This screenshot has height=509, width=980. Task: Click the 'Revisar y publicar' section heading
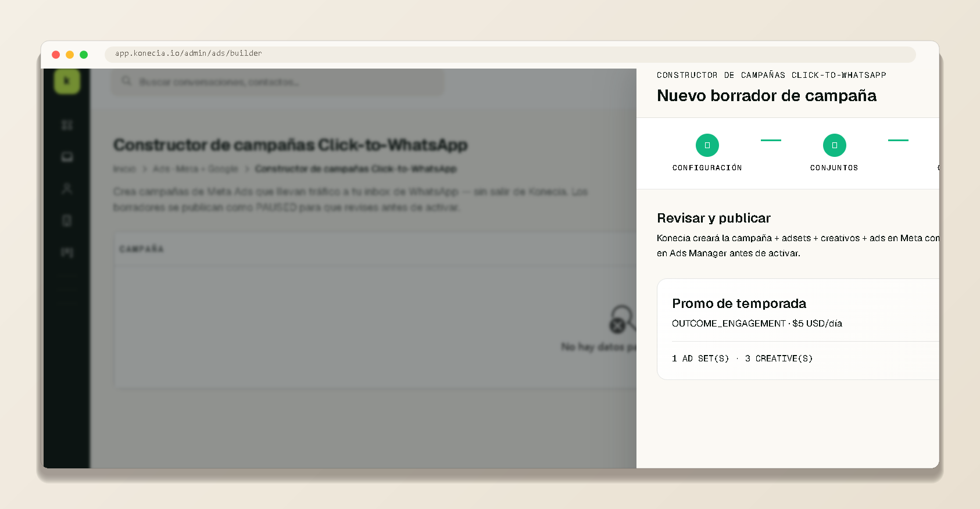click(713, 218)
